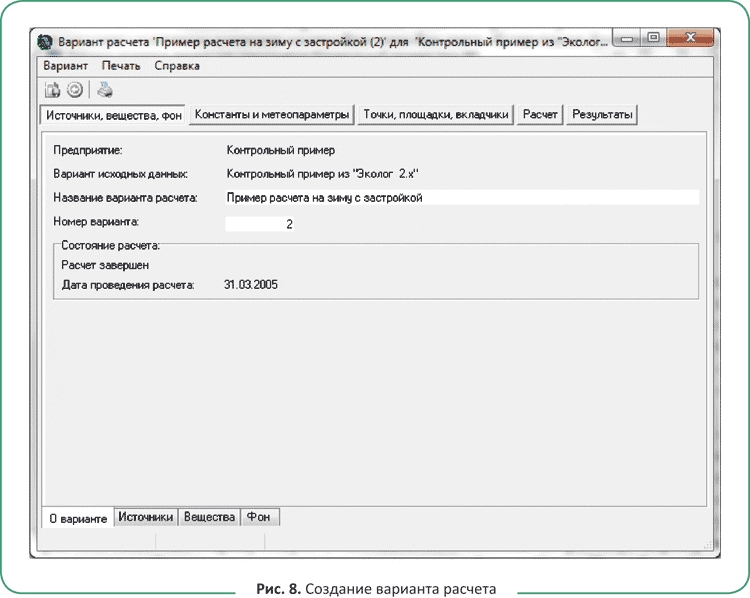Go to the Расчет tab

pos(541,115)
